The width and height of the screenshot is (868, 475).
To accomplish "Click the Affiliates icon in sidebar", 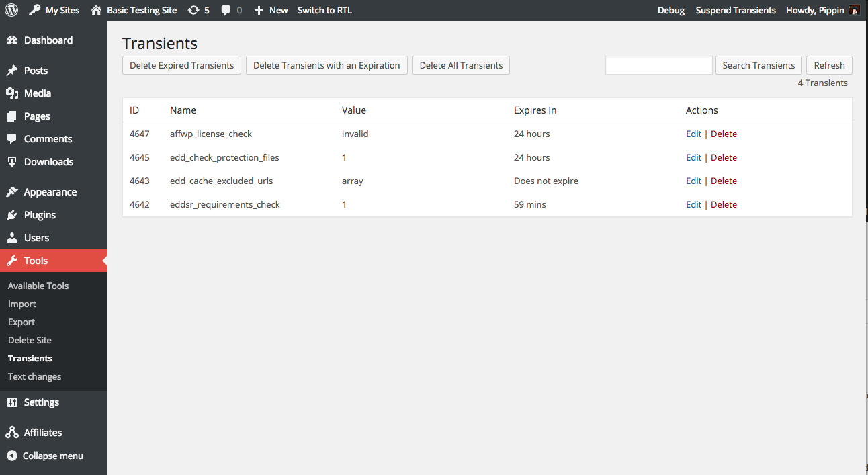I will [x=12, y=433].
